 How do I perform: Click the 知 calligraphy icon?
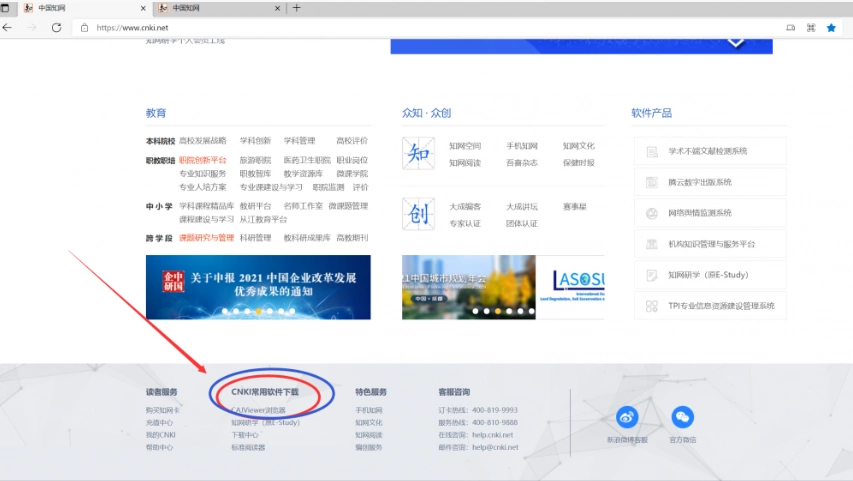click(x=418, y=153)
